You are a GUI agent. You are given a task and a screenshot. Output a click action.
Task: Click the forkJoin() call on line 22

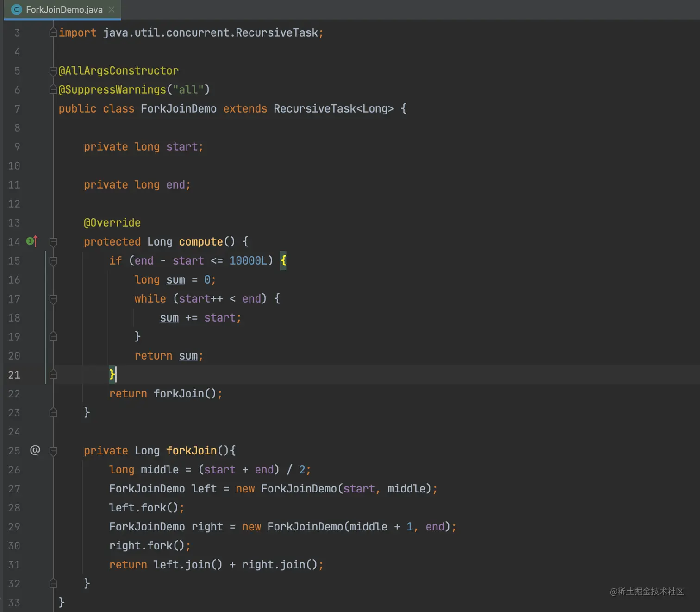(185, 394)
